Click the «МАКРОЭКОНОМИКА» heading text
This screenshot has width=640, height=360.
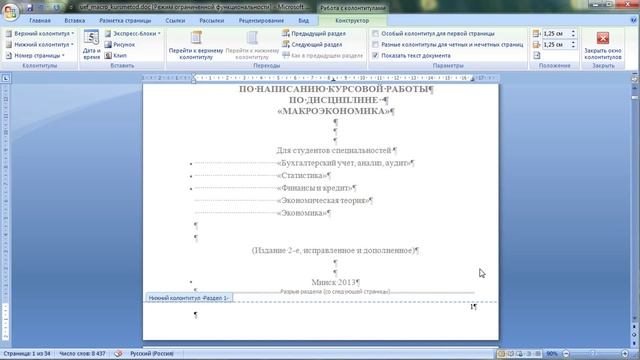point(335,111)
